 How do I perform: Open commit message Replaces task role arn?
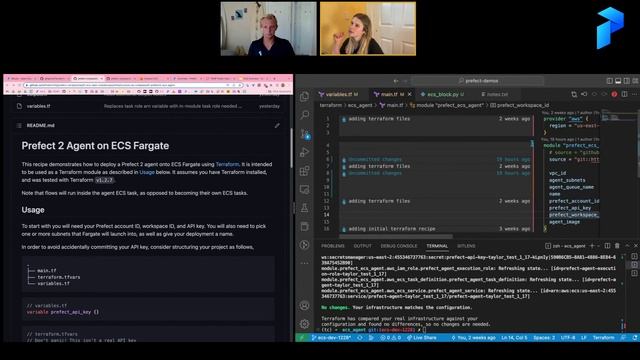click(173, 106)
